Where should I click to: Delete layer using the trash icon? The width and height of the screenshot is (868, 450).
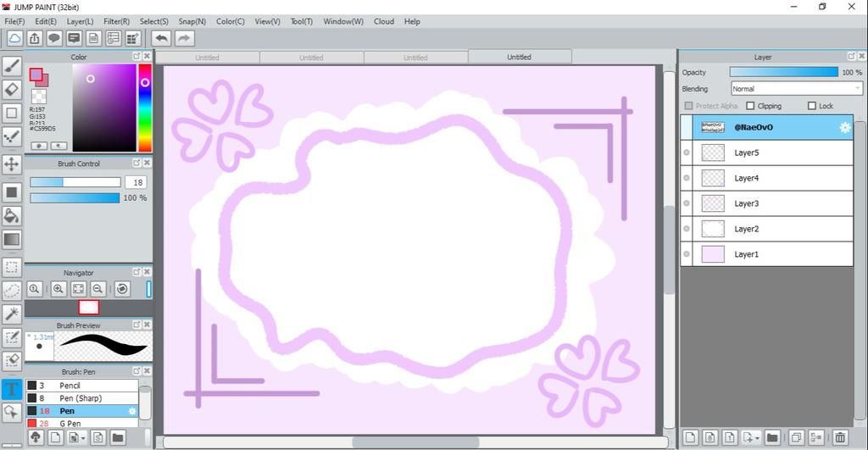pos(840,437)
